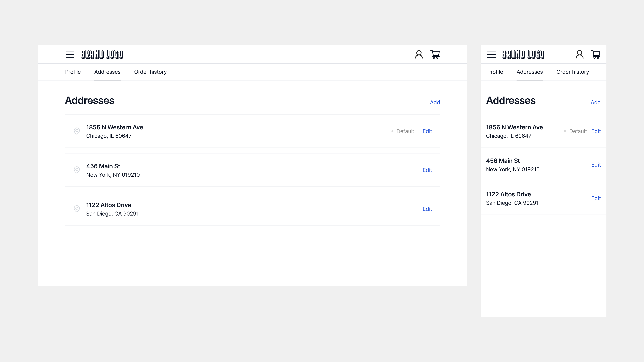Viewport: 644px width, 362px height.
Task: Select Addresses tab in mobile layout
Action: pyautogui.click(x=529, y=72)
